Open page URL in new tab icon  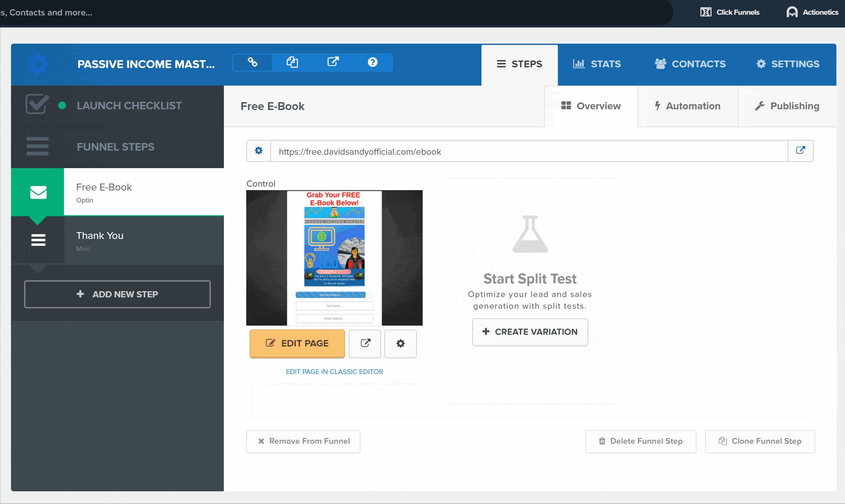click(x=800, y=151)
